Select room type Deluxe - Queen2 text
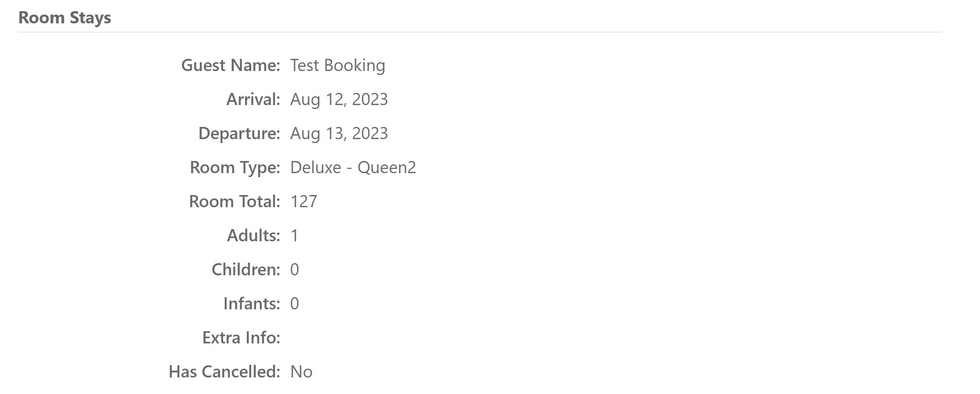Image resolution: width=980 pixels, height=394 pixels. tap(353, 167)
